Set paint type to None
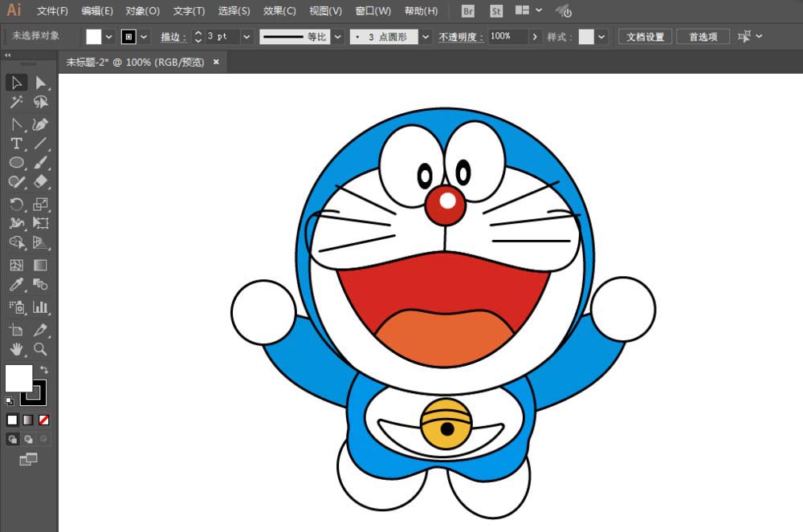The width and height of the screenshot is (803, 532). point(44,420)
